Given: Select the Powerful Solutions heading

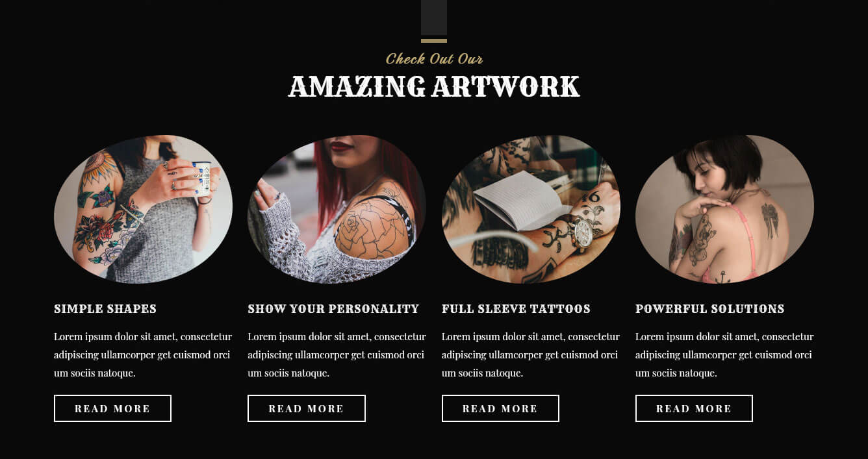Looking at the screenshot, I should pos(710,309).
